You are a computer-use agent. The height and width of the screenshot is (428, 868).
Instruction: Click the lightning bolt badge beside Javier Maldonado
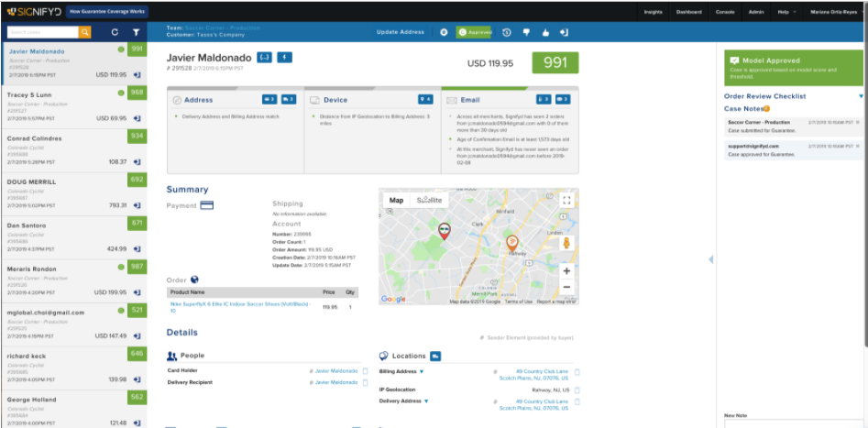284,57
